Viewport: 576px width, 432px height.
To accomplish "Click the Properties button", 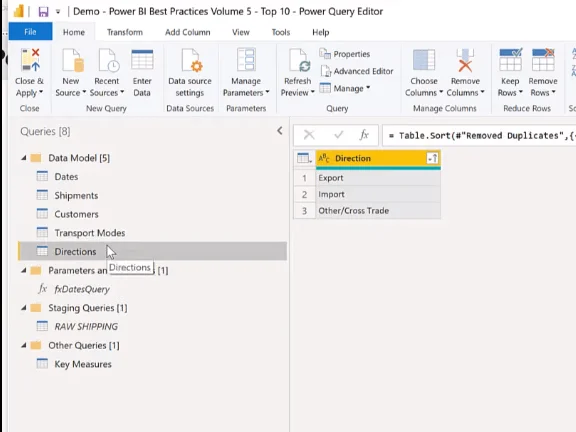I will (345, 54).
